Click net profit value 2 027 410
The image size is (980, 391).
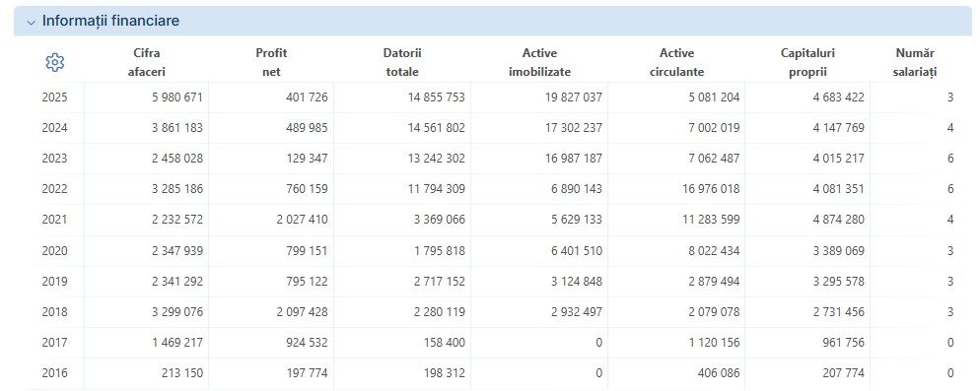(x=302, y=220)
